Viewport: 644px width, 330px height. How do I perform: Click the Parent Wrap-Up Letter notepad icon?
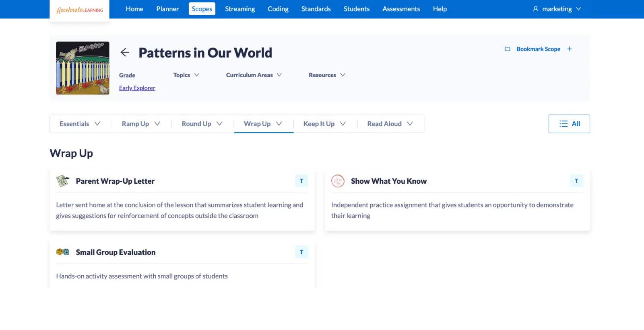click(62, 181)
